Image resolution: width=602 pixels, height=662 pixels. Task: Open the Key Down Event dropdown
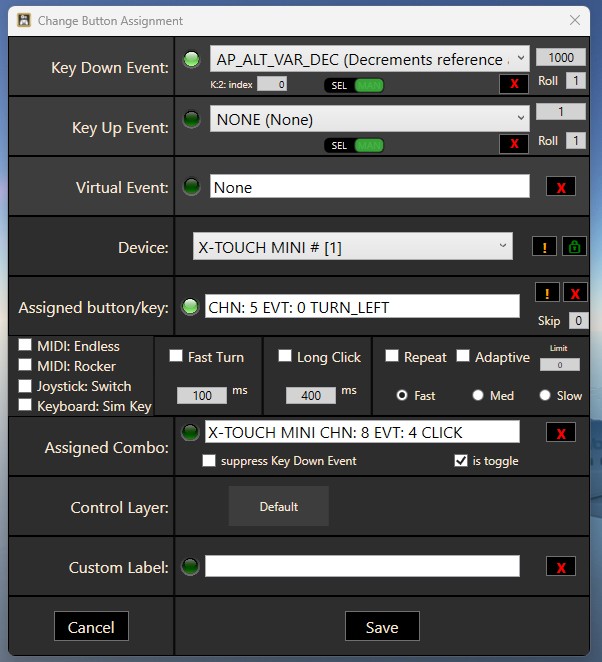[369, 60]
